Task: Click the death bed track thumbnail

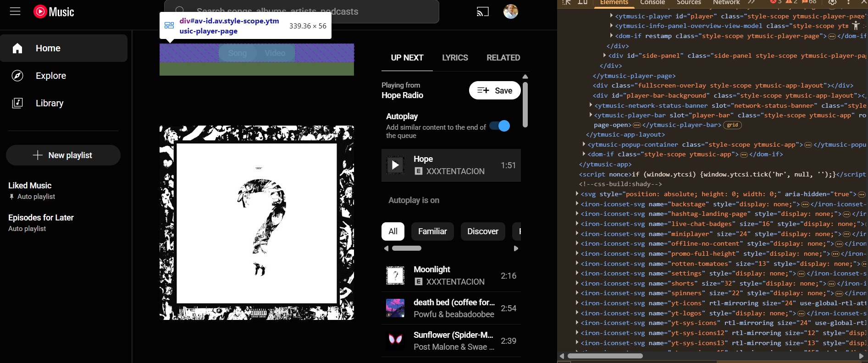Action: point(395,308)
